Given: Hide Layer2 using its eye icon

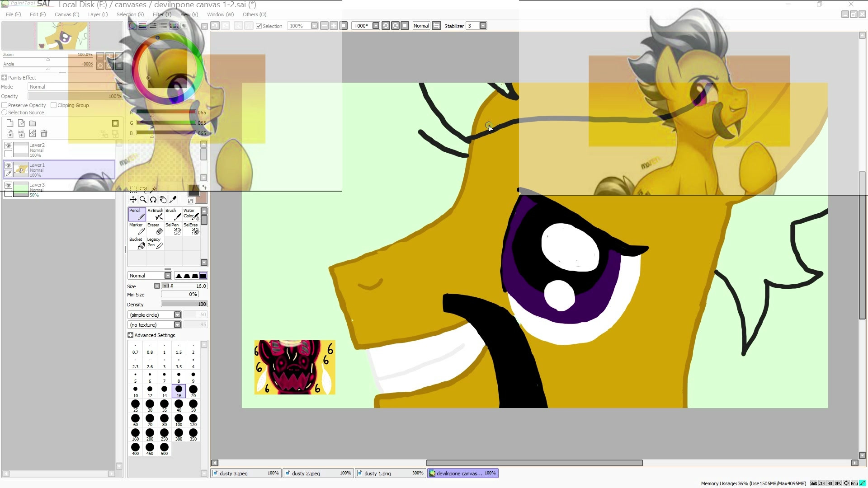Looking at the screenshot, I should click(8, 145).
